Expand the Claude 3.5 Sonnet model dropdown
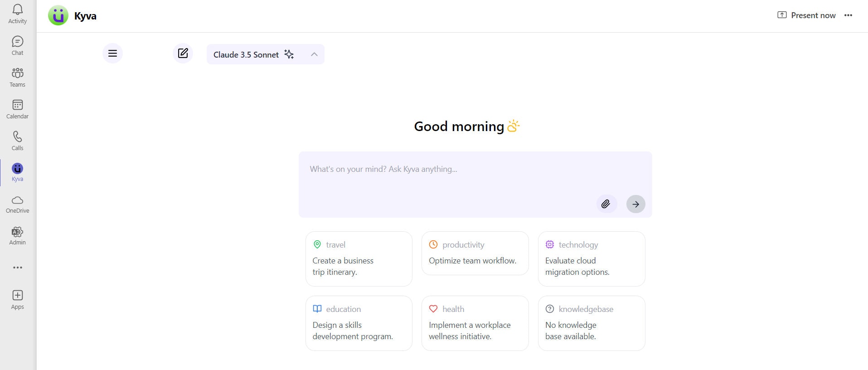The width and height of the screenshot is (868, 370). click(266, 54)
